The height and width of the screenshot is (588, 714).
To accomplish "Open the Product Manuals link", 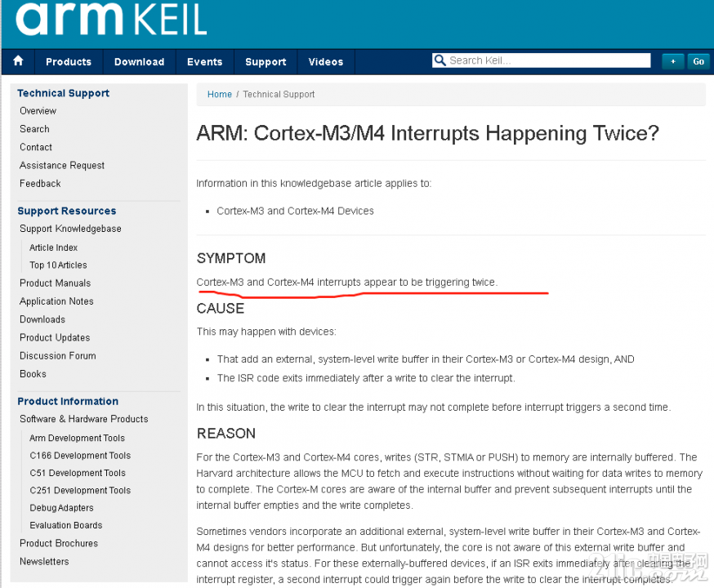I will pos(55,283).
